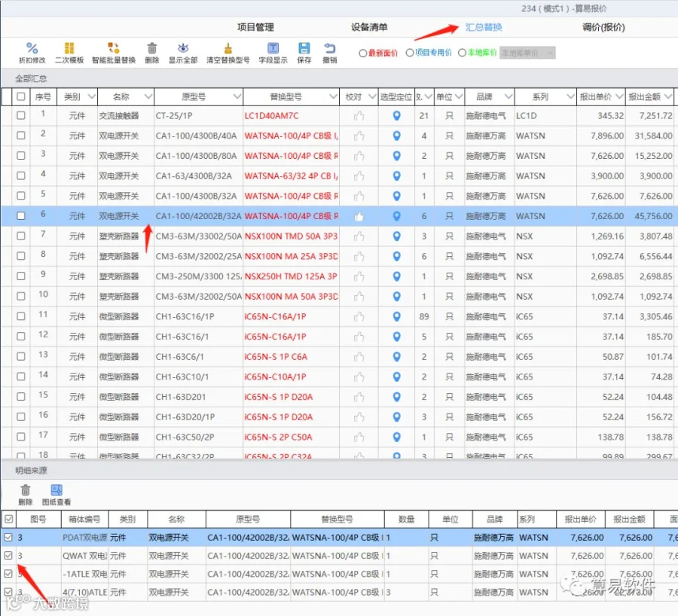The height and width of the screenshot is (616, 678).
Task: Open the 校对 column filter dropdown
Action: (x=372, y=96)
